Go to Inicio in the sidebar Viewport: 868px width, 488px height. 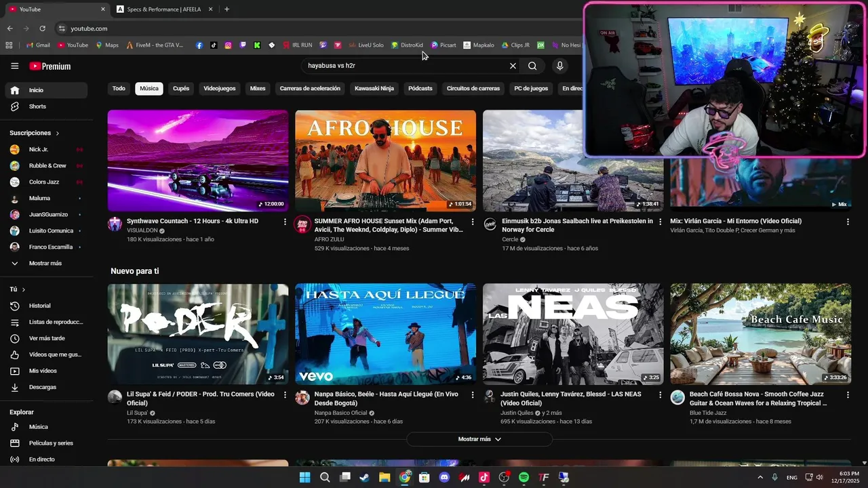coord(46,90)
